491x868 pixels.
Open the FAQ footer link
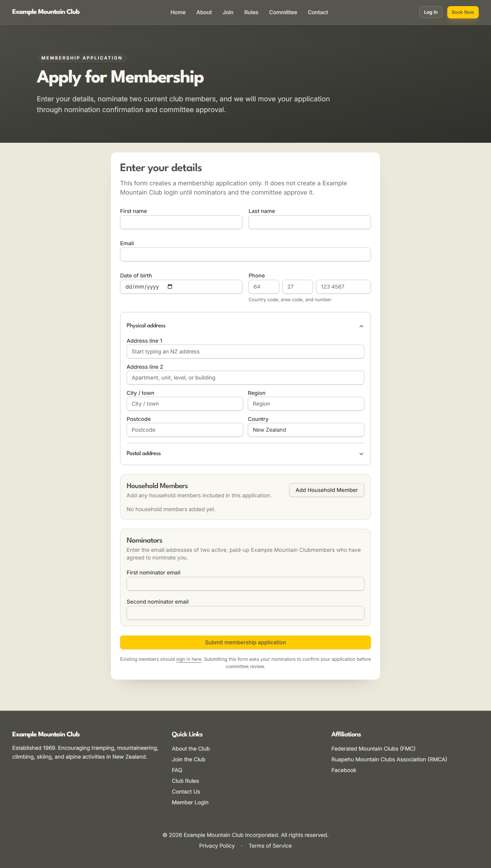pos(177,770)
